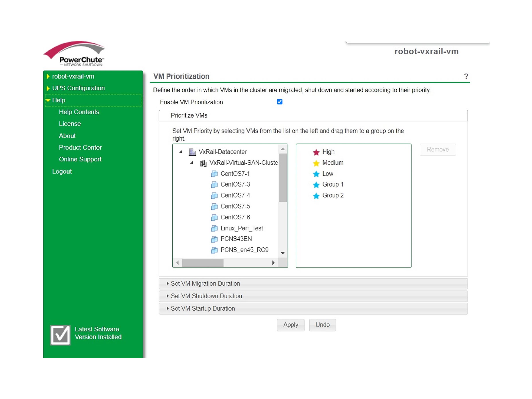
Task: Expand Set VM Migration Duration section
Action: [x=205, y=284]
